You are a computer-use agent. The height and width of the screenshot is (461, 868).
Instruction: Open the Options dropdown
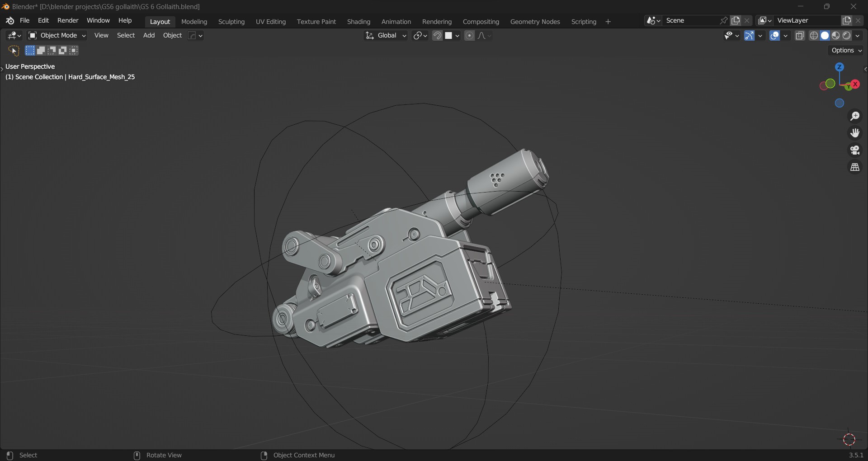[846, 51]
